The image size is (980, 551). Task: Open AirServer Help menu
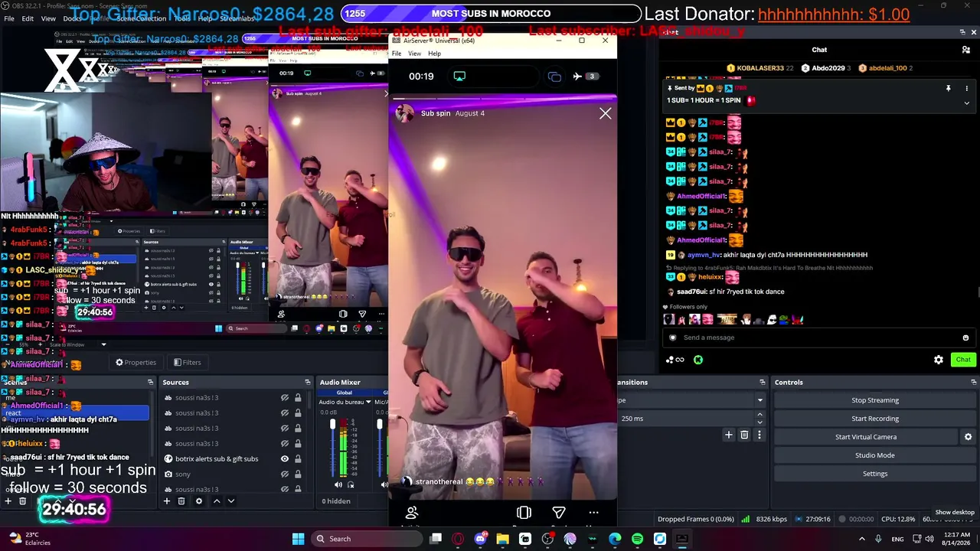click(434, 54)
